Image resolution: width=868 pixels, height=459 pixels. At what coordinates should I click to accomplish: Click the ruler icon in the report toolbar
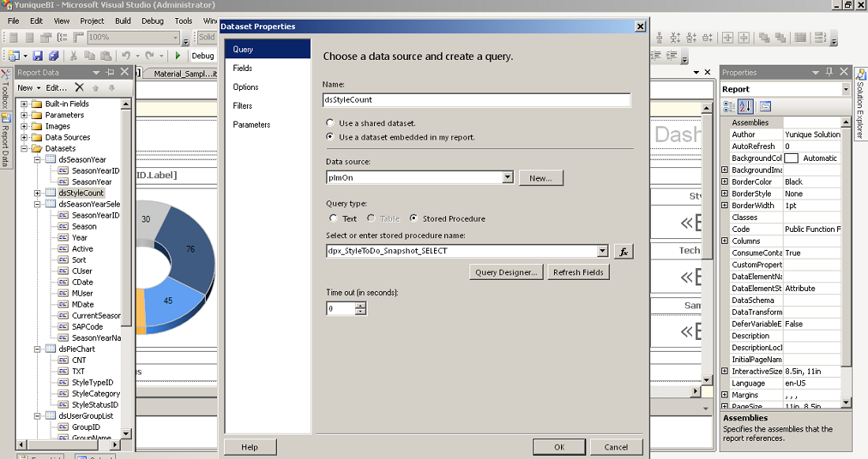[78, 37]
